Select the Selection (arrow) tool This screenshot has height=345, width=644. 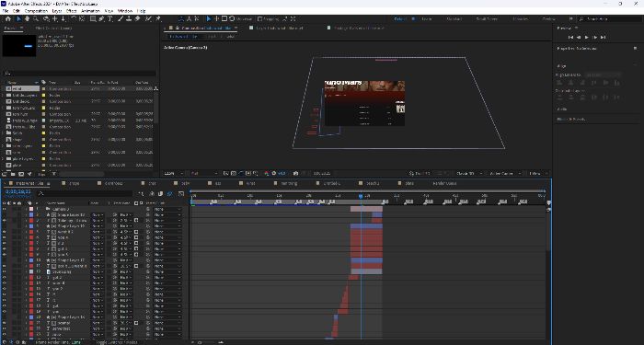point(18,19)
